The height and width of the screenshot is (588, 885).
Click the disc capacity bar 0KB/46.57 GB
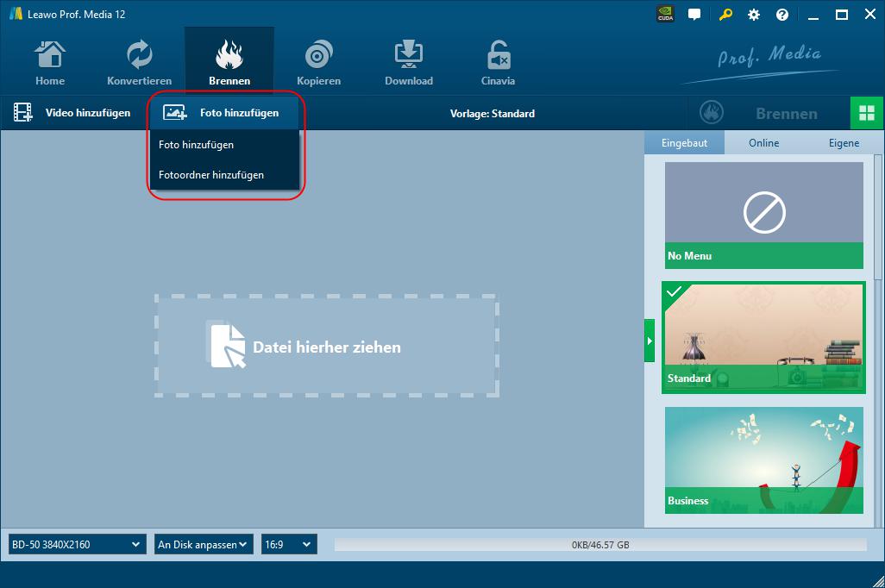coord(600,545)
